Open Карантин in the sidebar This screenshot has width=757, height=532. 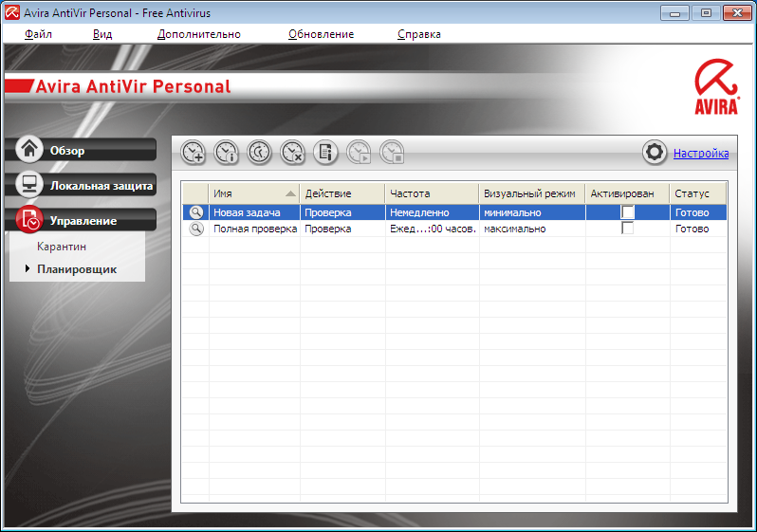coord(62,247)
